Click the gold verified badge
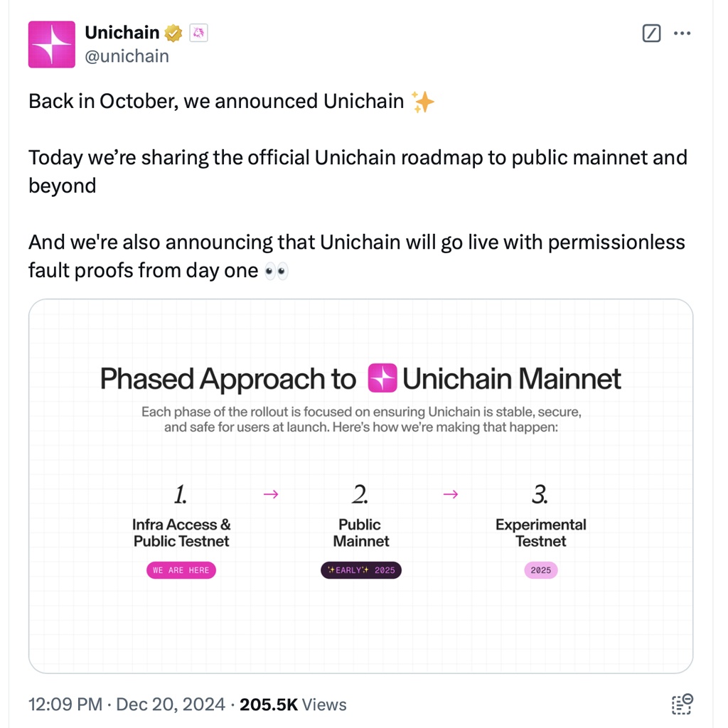 coord(173,33)
